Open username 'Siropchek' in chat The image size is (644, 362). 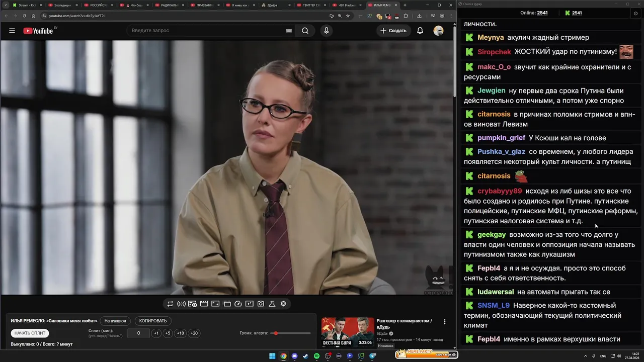point(494,52)
